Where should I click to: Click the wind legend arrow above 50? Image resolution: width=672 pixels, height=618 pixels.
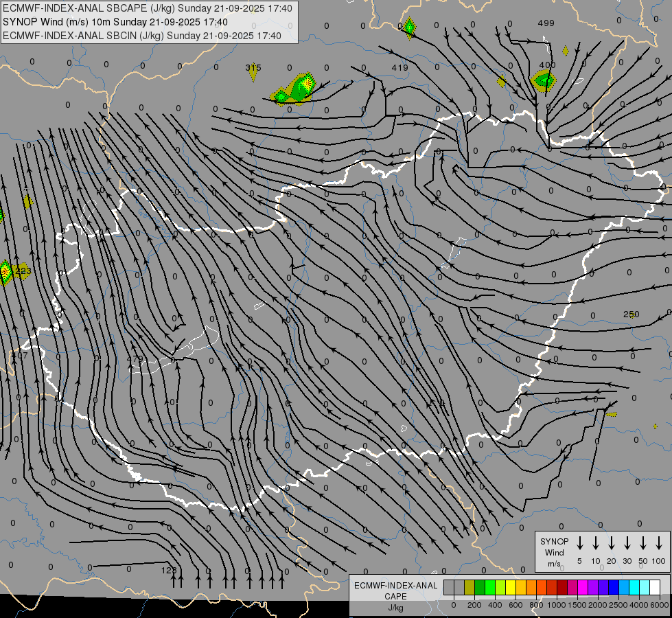643,543
